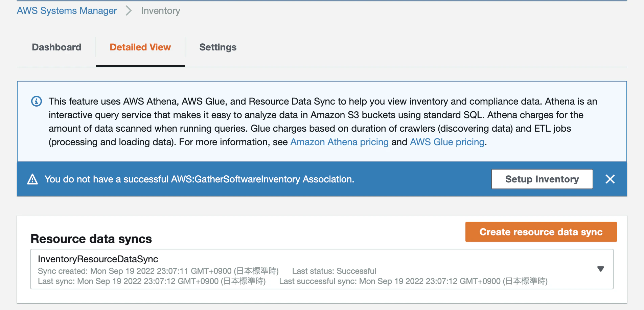Open the AWS Glue pricing link
The image size is (644, 310).
pos(447,142)
